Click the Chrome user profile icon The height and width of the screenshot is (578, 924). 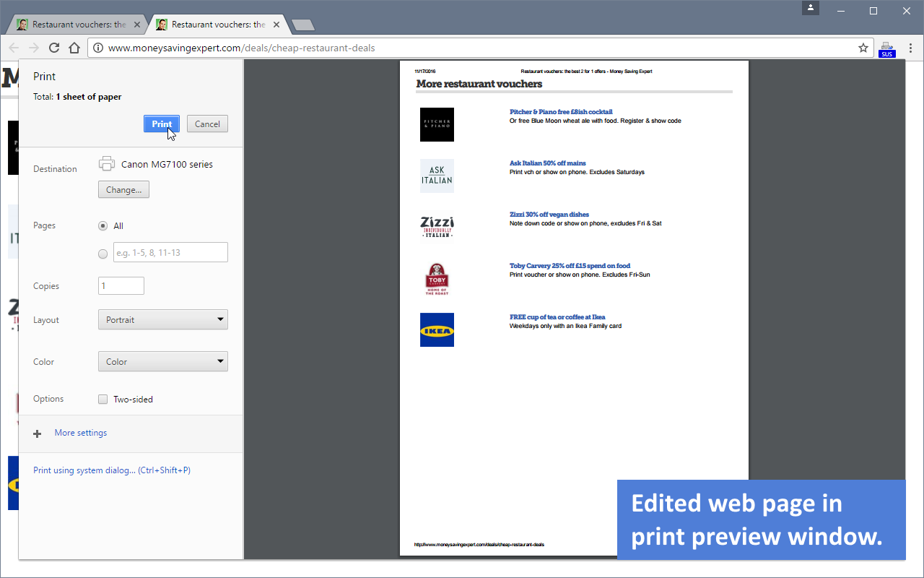tap(811, 8)
